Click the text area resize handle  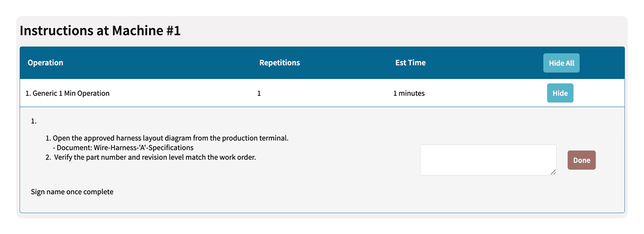[x=553, y=172]
